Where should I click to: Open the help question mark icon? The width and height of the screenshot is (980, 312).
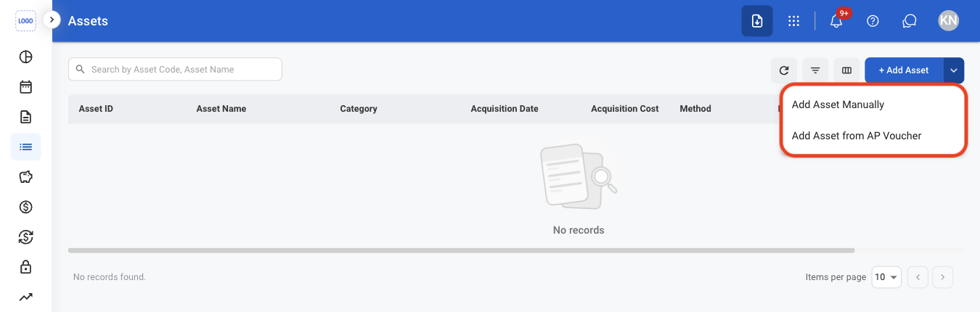pyautogui.click(x=873, y=21)
